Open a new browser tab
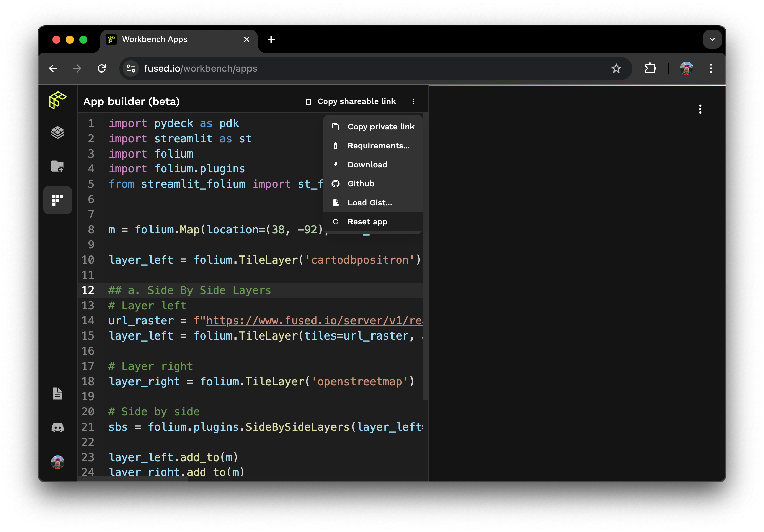 click(271, 40)
